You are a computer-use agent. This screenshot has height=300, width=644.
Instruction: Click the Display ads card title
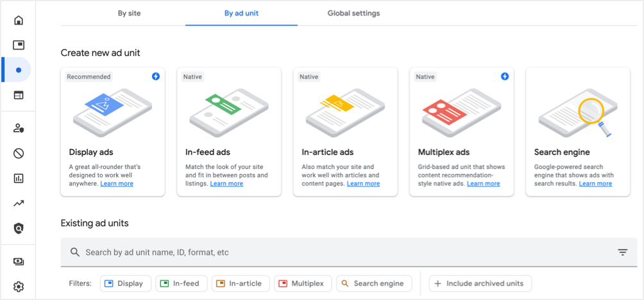(x=91, y=152)
